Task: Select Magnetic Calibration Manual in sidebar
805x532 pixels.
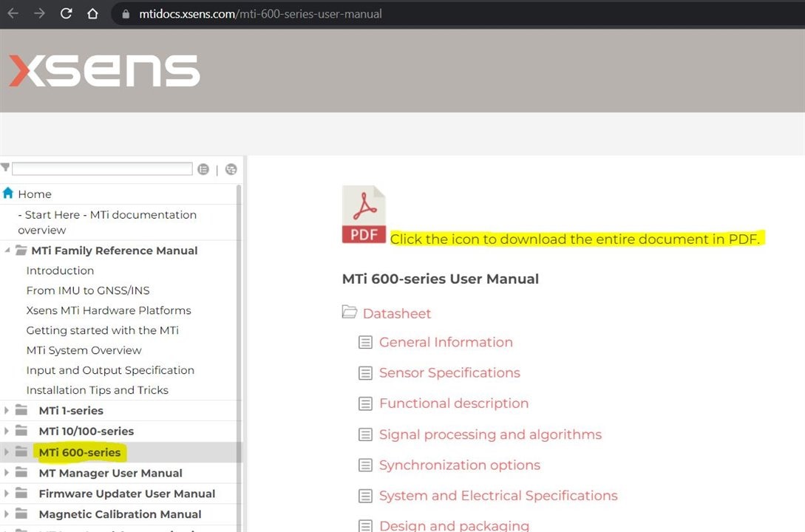Action: click(x=120, y=514)
